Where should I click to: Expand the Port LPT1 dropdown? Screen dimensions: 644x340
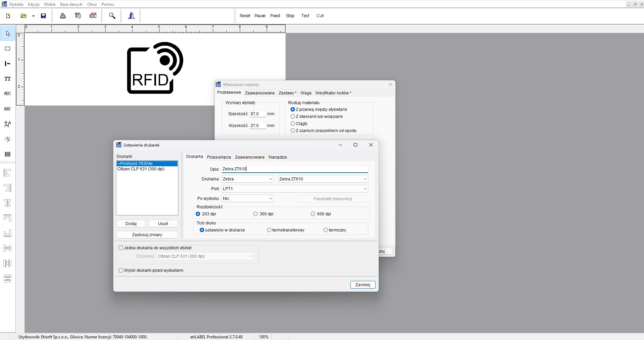point(365,189)
